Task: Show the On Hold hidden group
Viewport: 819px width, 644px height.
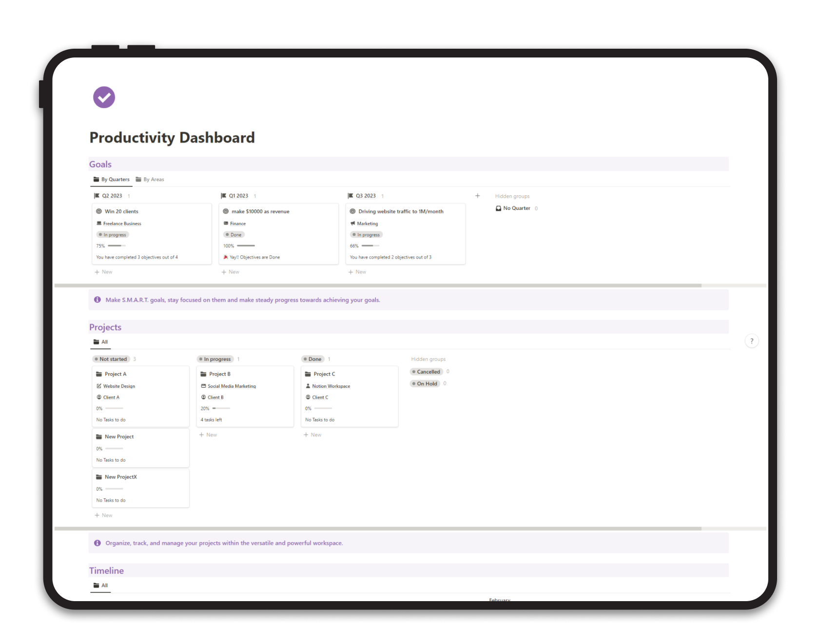Action: pyautogui.click(x=425, y=383)
